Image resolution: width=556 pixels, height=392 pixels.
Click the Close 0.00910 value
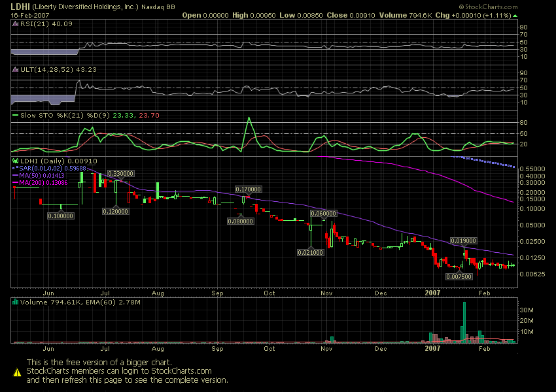[x=351, y=15]
